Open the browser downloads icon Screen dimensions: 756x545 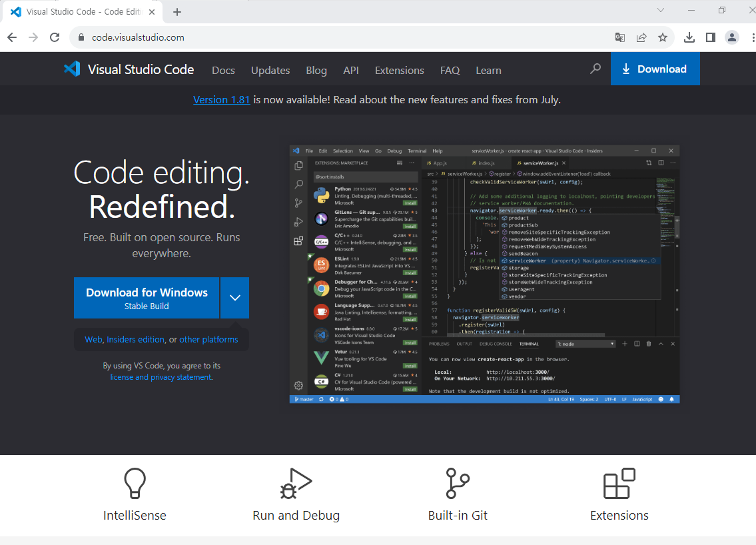[x=689, y=37]
